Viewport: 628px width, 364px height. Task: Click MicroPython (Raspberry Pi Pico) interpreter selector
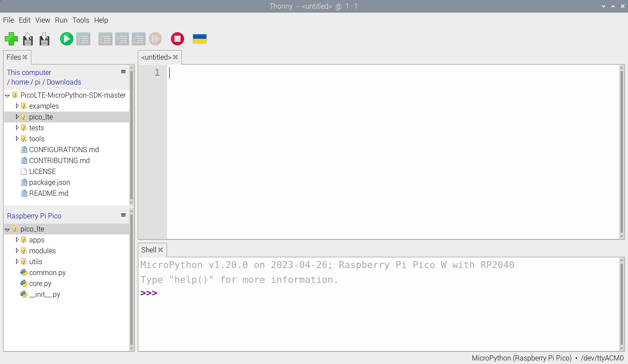pos(522,358)
